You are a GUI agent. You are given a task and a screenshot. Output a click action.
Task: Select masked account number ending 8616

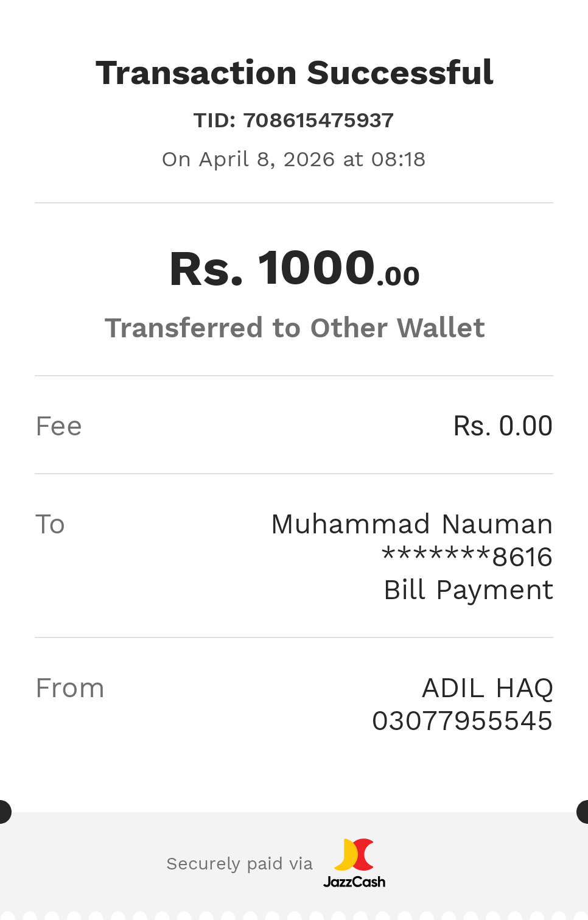(x=467, y=557)
